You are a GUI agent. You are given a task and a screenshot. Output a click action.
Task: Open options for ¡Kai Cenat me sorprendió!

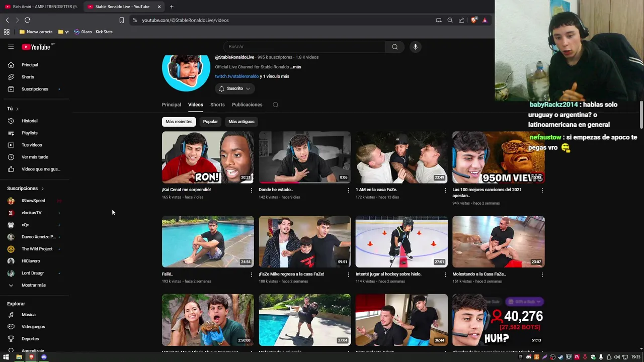[x=252, y=191]
